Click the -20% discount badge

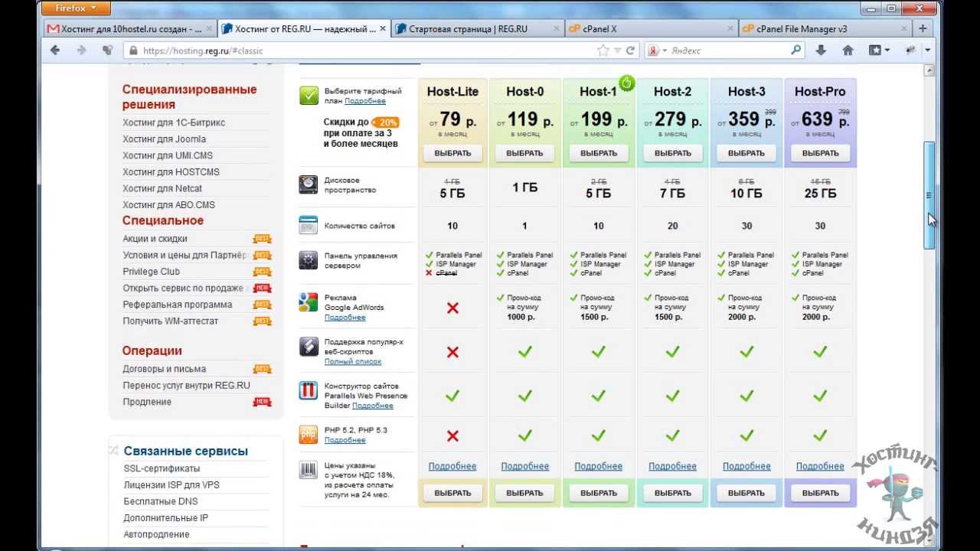[386, 122]
